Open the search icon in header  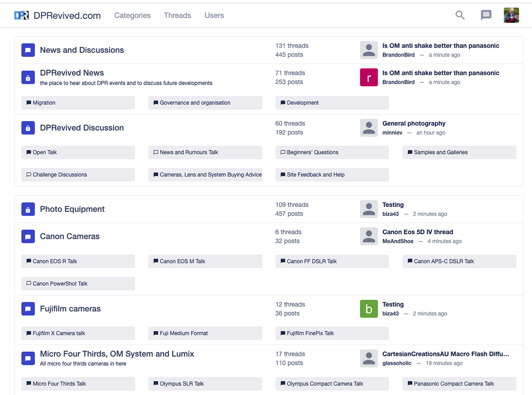(460, 15)
